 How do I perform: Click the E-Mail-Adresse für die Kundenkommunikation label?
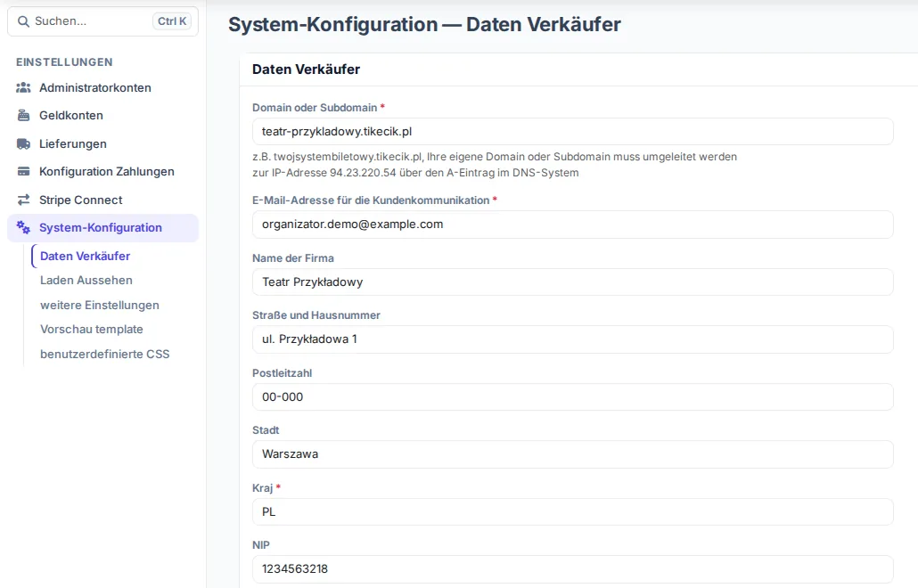point(371,200)
